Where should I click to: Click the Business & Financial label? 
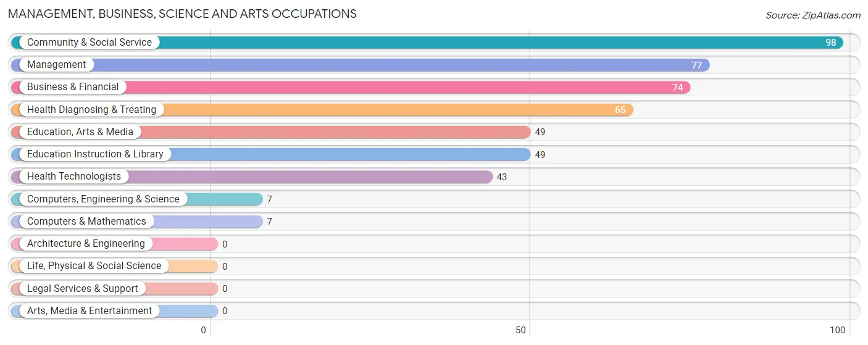click(73, 87)
